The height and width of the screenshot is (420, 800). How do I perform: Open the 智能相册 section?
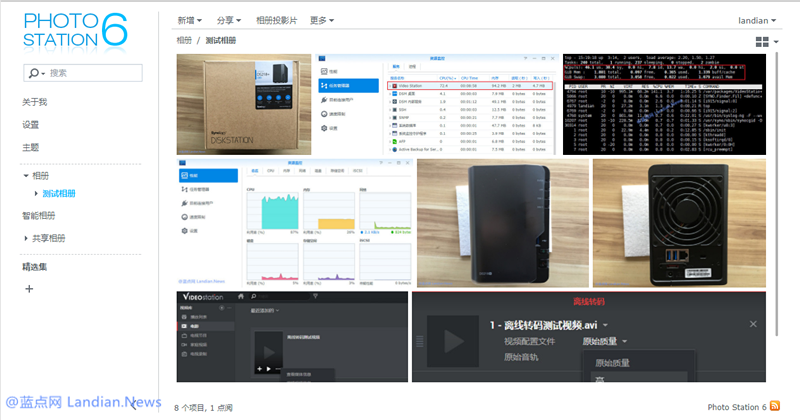39,215
